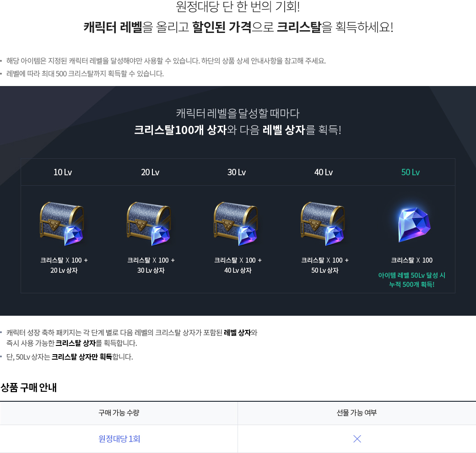Click the 원정대당 1회 blue text
This screenshot has width=476, height=453.
(119, 439)
